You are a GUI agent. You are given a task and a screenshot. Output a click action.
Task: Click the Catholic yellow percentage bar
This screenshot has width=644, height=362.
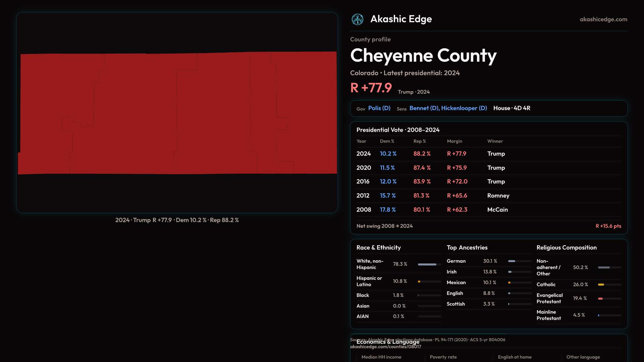click(601, 285)
